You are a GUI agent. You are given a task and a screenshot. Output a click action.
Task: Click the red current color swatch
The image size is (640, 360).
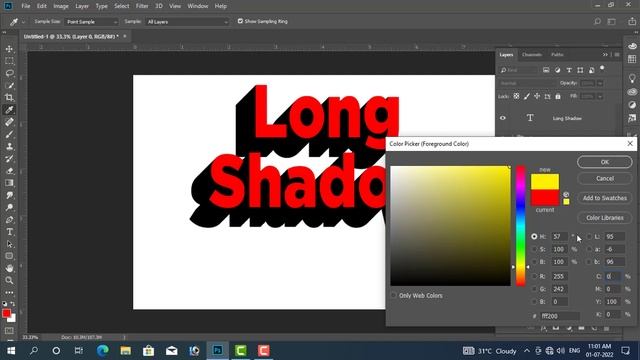[x=545, y=198]
